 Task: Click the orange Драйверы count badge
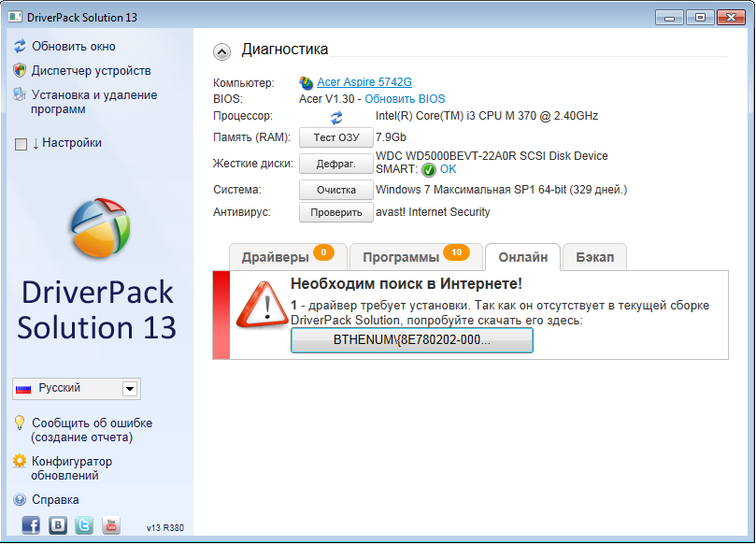coord(323,252)
